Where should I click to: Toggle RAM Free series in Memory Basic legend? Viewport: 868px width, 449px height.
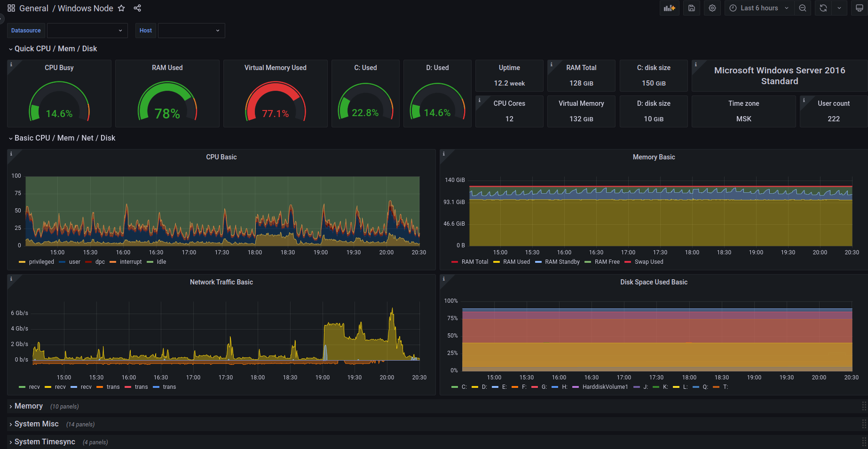tap(607, 262)
